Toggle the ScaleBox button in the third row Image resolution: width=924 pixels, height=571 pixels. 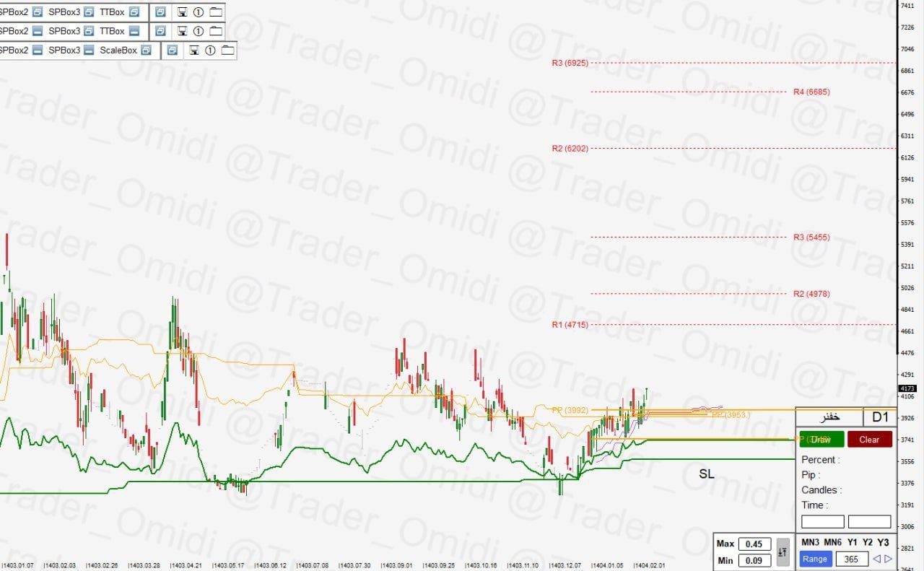146,51
